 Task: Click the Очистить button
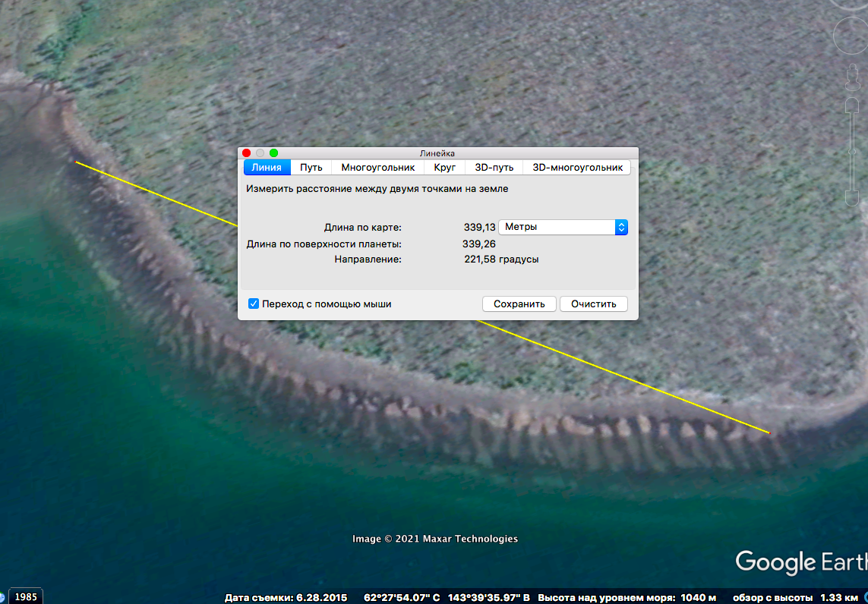coord(593,304)
